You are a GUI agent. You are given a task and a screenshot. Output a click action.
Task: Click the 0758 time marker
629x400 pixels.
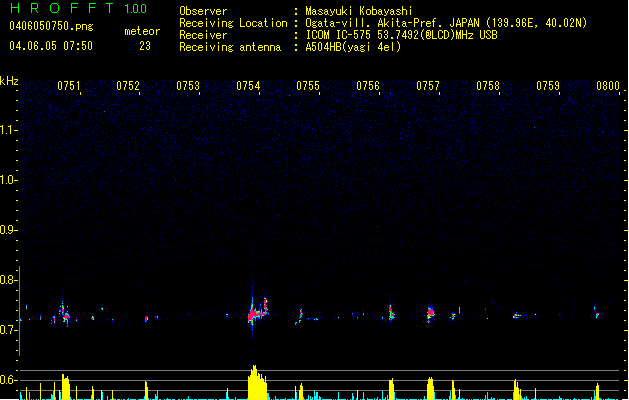tap(488, 86)
